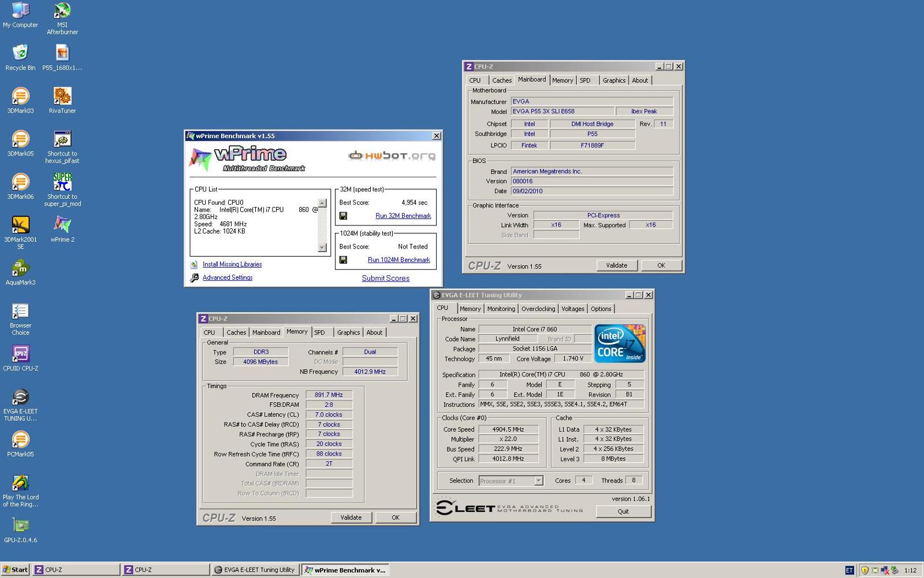Select the 3DMark05 shortcut icon
This screenshot has height=578, width=924.
pos(20,143)
